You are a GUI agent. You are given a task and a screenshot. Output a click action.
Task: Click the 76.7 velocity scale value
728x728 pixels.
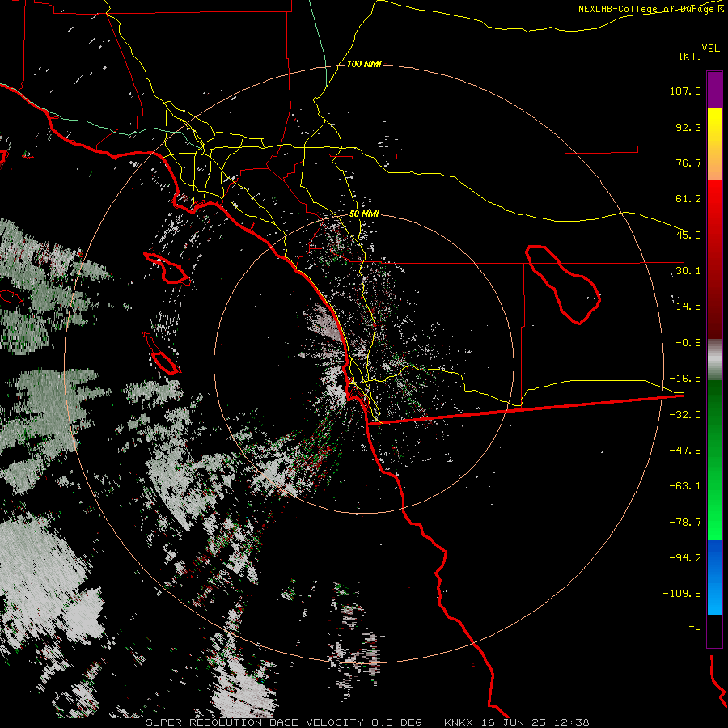(688, 163)
